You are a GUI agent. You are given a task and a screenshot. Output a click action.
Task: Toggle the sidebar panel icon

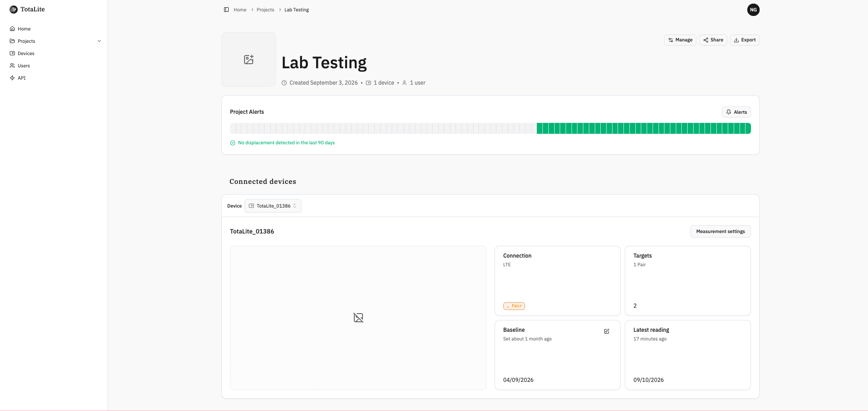tap(226, 10)
